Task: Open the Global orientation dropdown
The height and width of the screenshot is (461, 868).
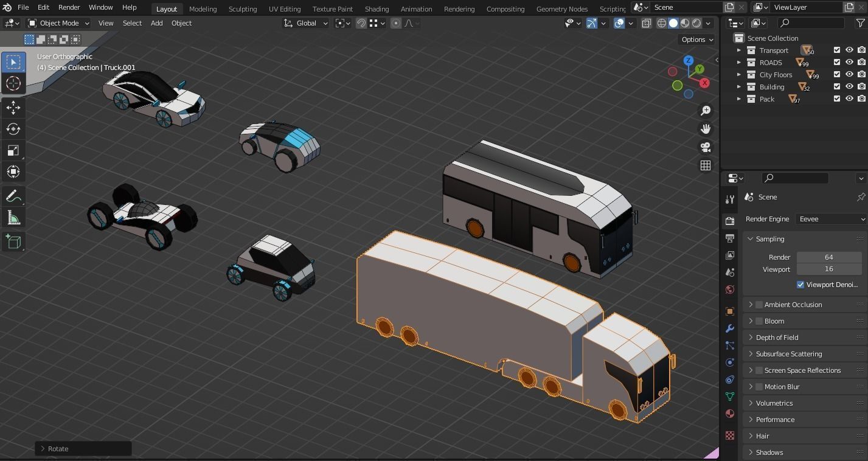Action: point(306,23)
